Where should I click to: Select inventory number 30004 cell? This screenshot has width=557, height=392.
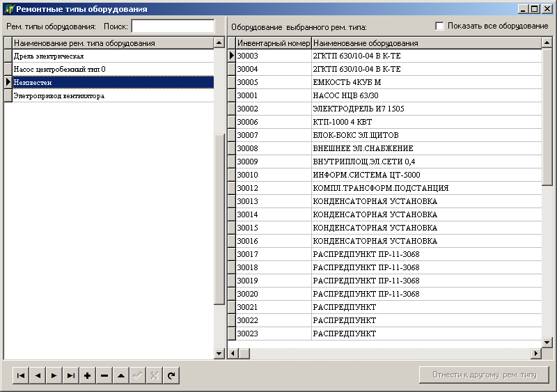pos(274,69)
